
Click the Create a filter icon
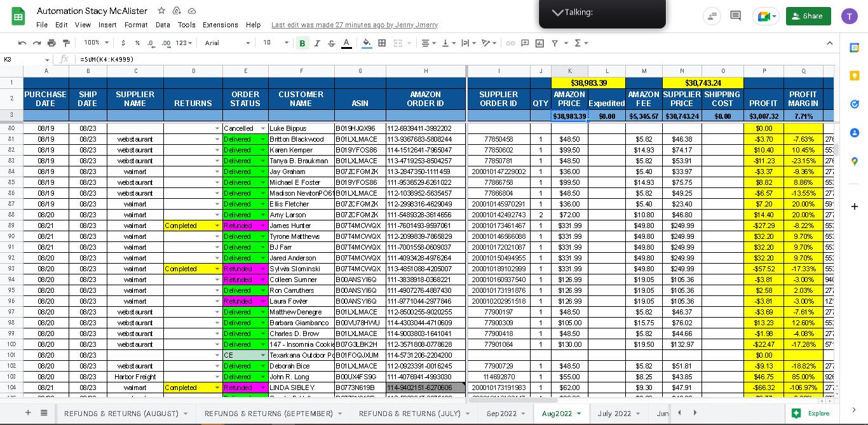tap(554, 43)
